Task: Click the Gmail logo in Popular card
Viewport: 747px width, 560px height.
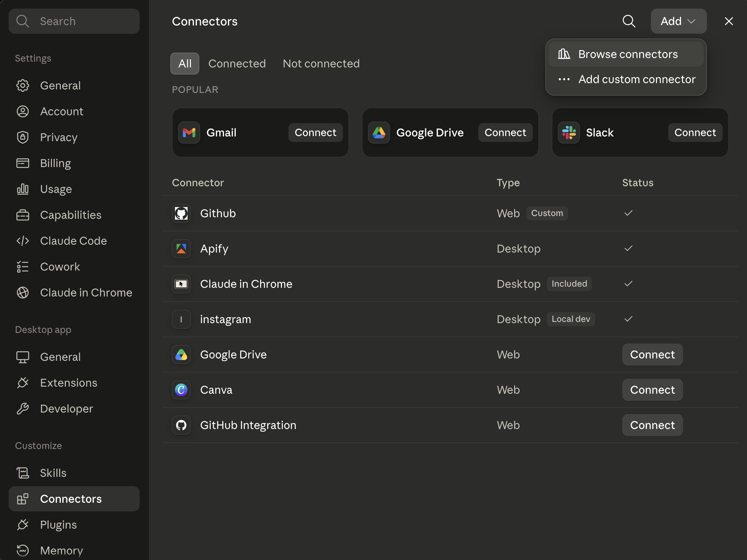Action: pyautogui.click(x=189, y=133)
